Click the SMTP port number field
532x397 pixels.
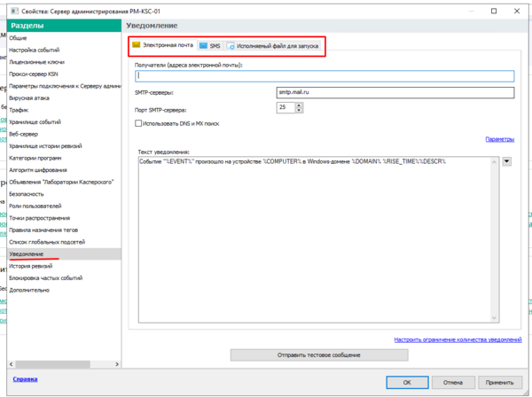pos(286,107)
